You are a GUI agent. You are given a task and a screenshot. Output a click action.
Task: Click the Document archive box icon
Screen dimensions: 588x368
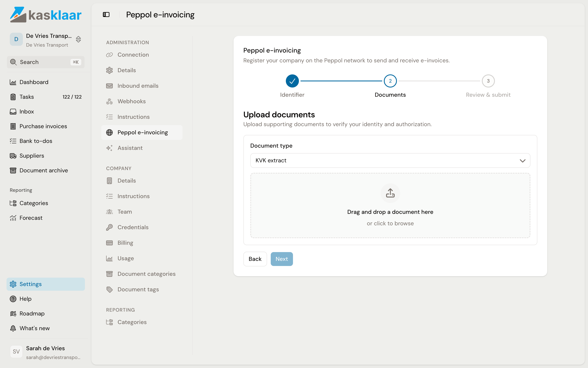(13, 170)
